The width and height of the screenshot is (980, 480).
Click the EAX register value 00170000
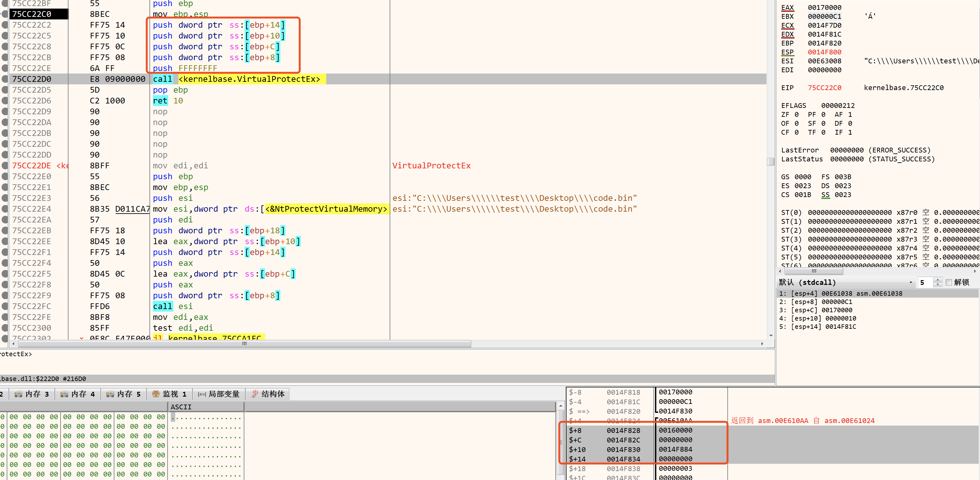point(825,8)
